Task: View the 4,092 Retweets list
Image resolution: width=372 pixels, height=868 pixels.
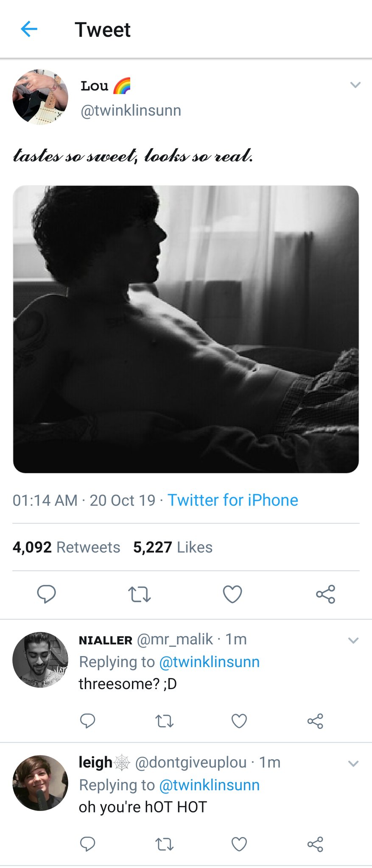Action: 67,547
